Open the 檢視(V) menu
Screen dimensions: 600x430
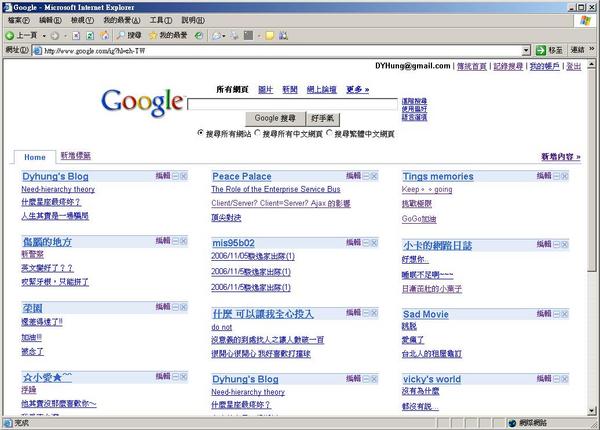[x=82, y=20]
